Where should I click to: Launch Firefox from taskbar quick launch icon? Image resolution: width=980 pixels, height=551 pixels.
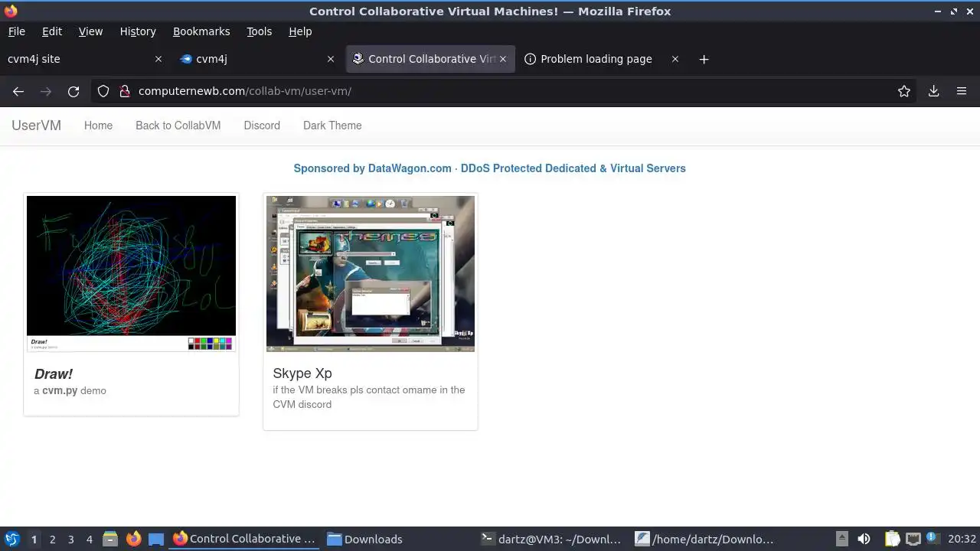tap(133, 539)
